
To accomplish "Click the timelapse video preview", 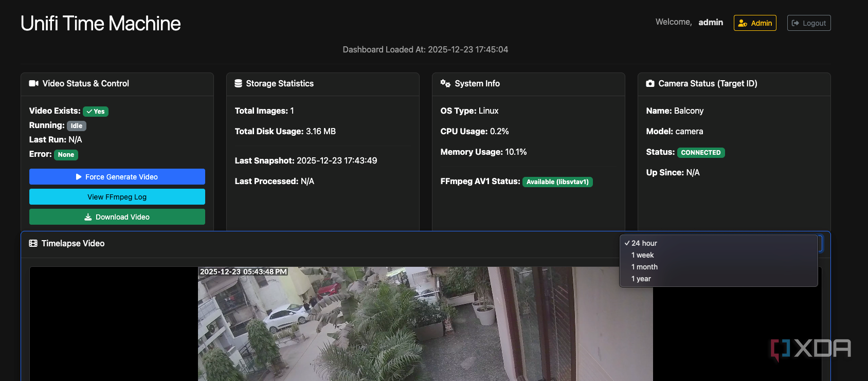I will [x=425, y=324].
